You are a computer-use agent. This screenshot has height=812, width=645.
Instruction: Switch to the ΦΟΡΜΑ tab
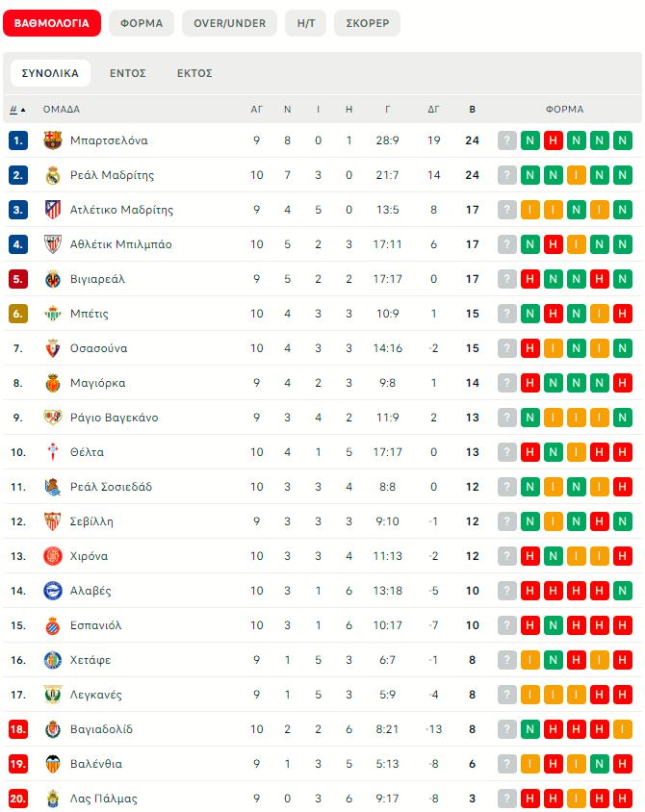142,23
